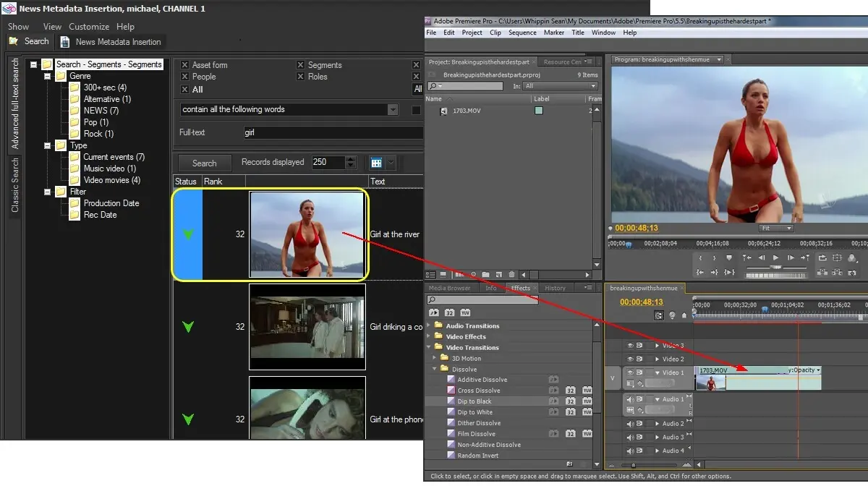This screenshot has width=868, height=486.
Task: Click the Search button above results
Action: 204,163
